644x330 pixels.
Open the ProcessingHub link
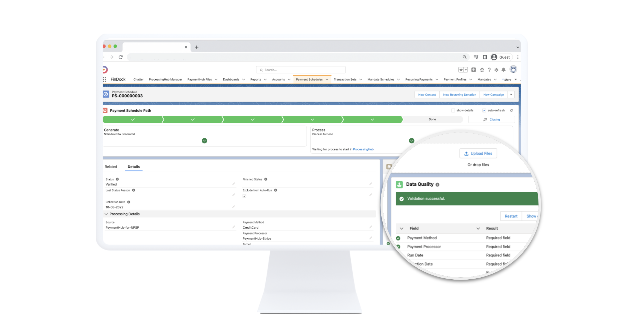tap(363, 149)
